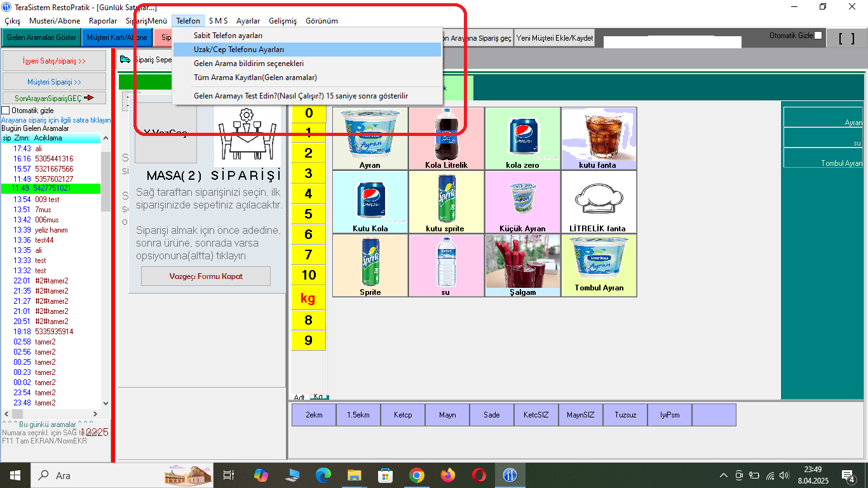Select quantity 10 on the yellow keypad

point(309,275)
